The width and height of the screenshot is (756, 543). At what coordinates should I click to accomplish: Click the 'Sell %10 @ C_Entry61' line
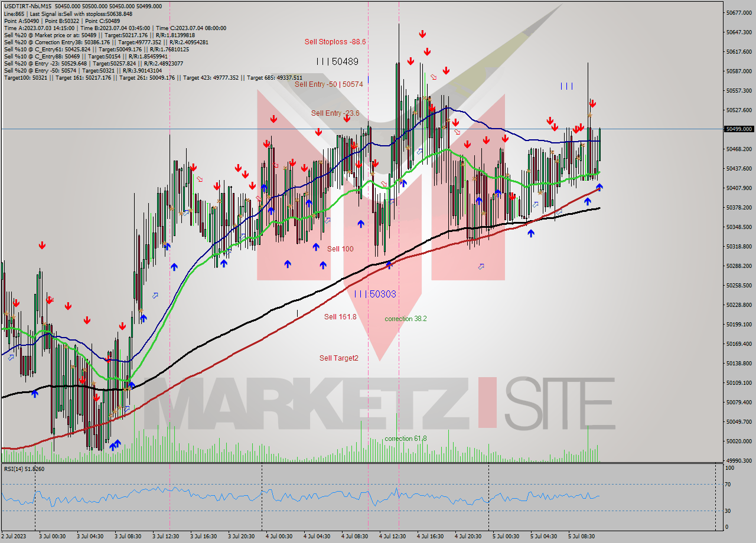click(96, 49)
